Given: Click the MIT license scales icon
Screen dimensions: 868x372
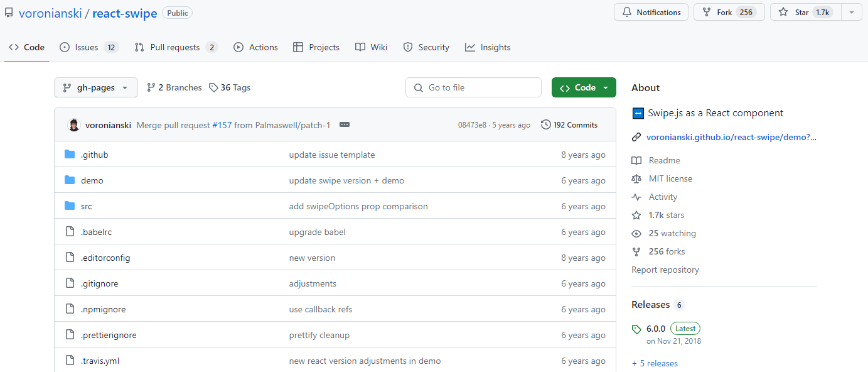Looking at the screenshot, I should (x=636, y=178).
